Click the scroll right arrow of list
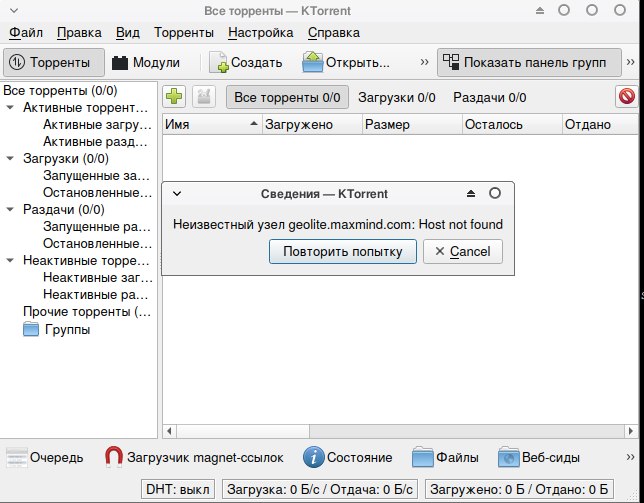This screenshot has width=644, height=503. 631,431
